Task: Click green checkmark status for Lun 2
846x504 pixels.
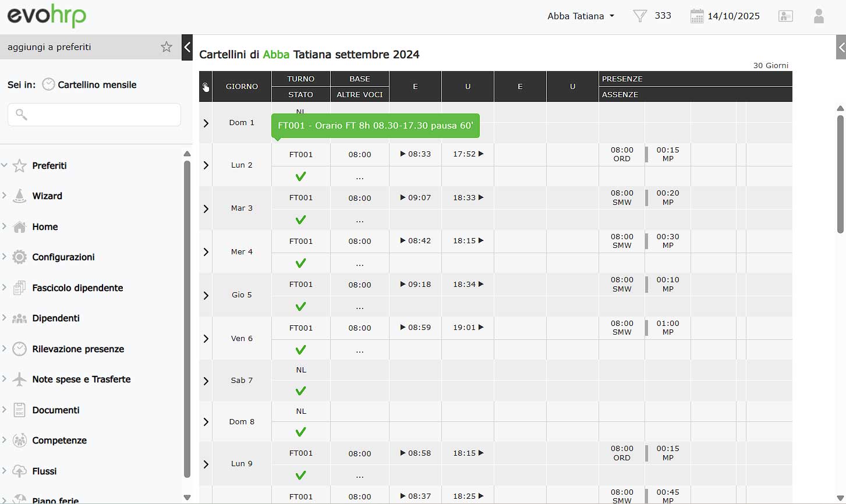Action: pyautogui.click(x=300, y=176)
